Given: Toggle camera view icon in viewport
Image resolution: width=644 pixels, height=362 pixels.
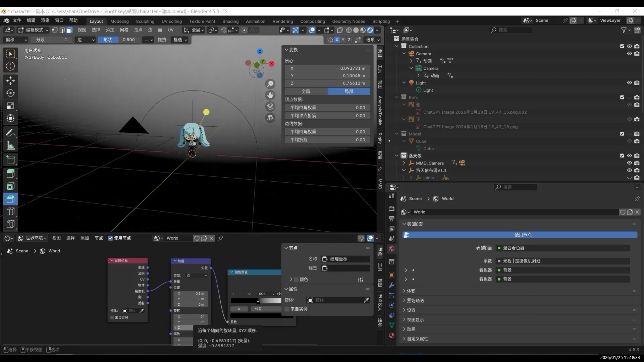Looking at the screenshot, I should point(270,107).
